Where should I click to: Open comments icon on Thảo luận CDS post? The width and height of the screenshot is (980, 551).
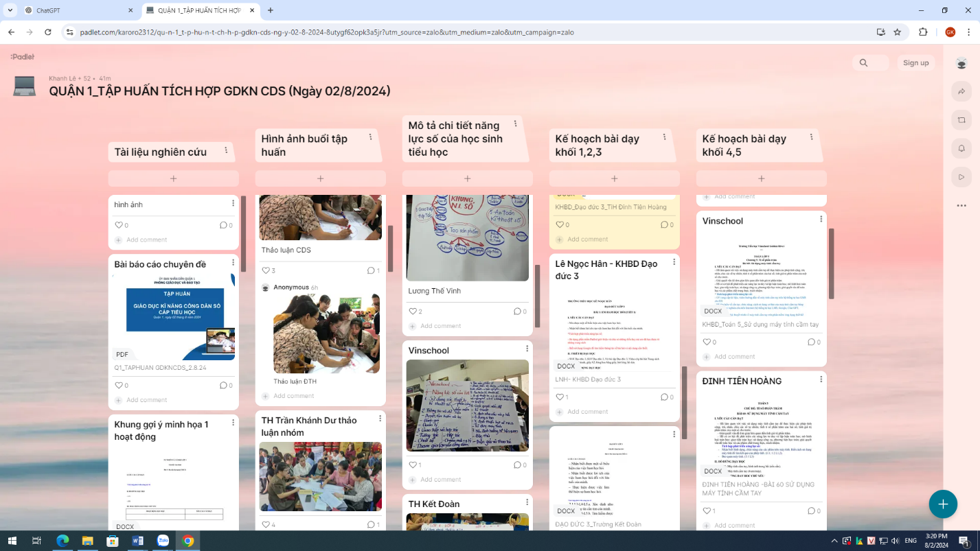371,270
